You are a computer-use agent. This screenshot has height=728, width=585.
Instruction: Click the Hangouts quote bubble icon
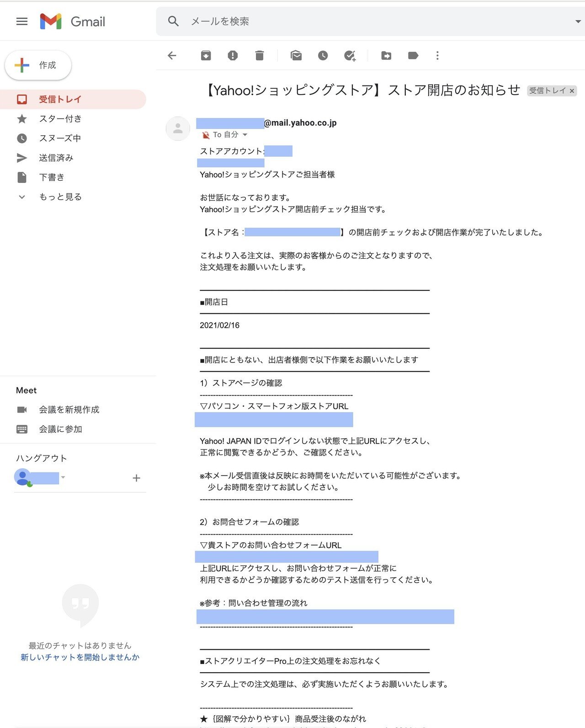tap(80, 605)
